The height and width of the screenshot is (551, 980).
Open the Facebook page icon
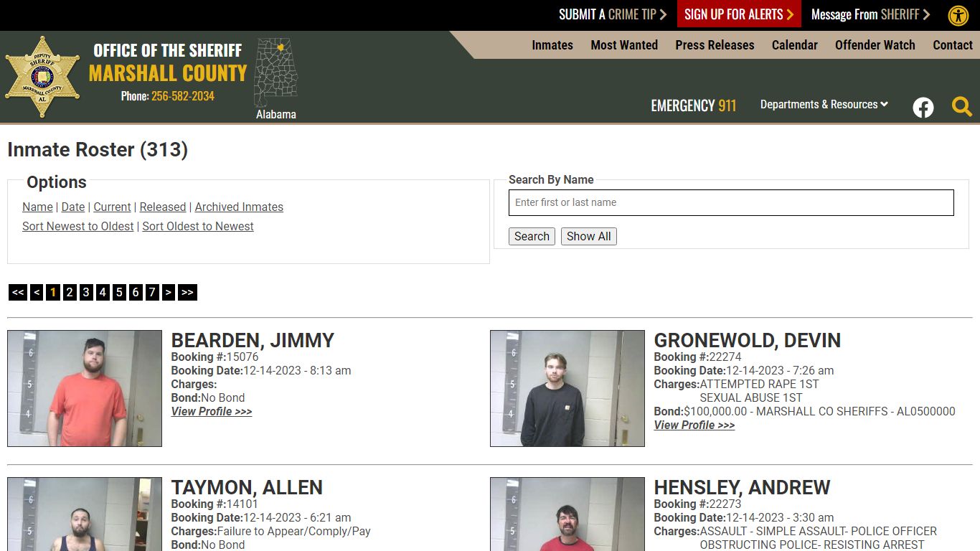923,108
